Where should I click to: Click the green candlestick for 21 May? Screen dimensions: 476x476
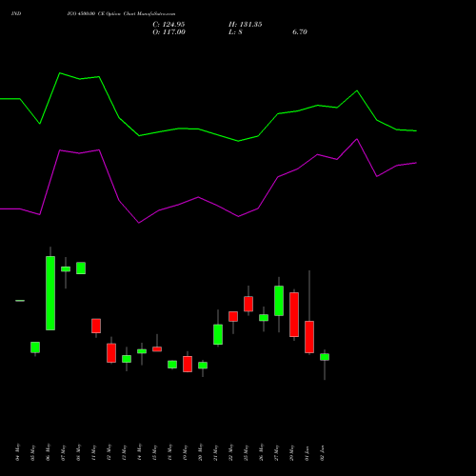[x=218, y=334]
